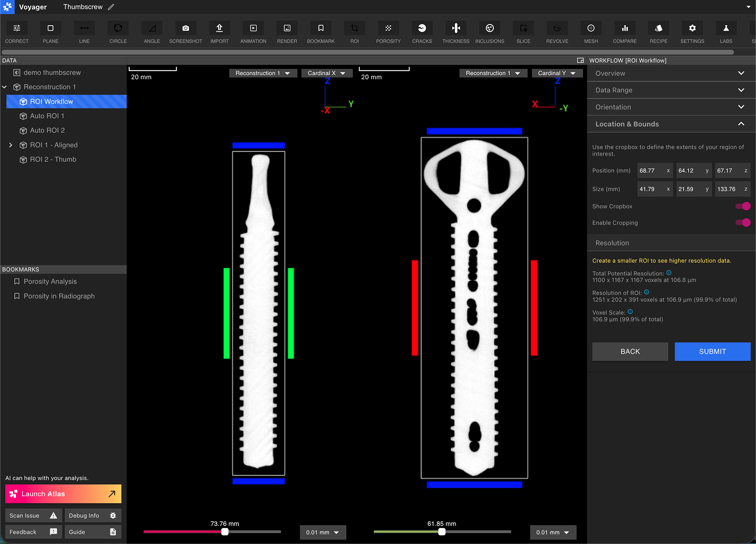756x544 pixels.
Task: Open the Labs tool
Action: (x=726, y=32)
